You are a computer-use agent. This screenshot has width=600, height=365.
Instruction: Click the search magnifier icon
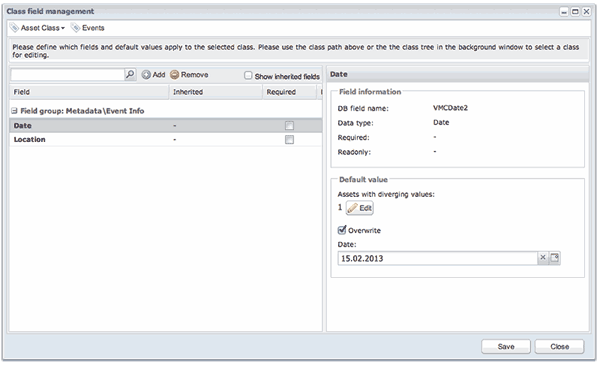pyautogui.click(x=130, y=74)
